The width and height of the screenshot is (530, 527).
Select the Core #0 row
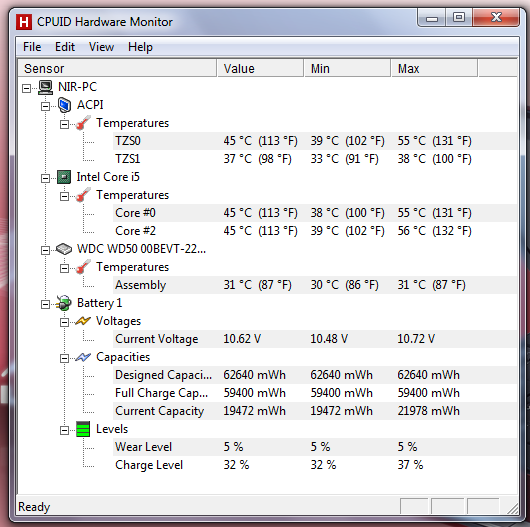[315, 213]
